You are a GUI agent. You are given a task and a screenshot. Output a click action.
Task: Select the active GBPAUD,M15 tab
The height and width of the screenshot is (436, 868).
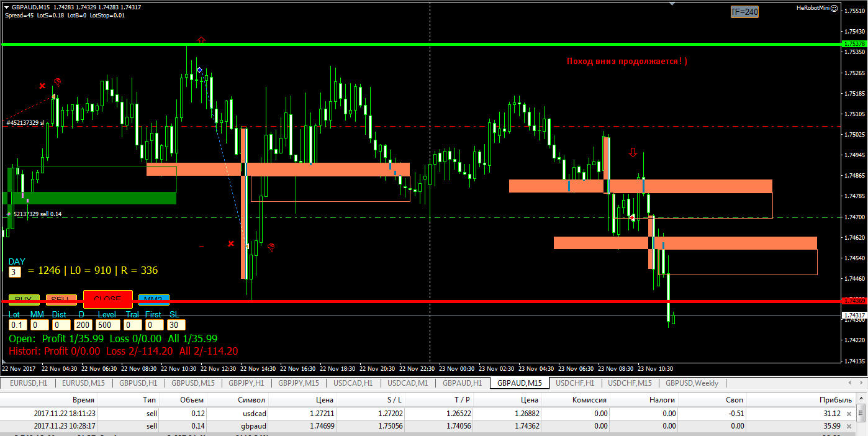(x=520, y=383)
